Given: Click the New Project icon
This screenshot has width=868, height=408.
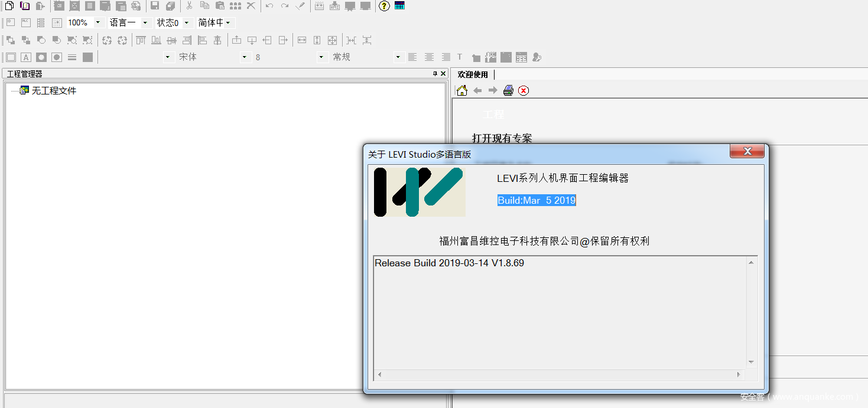Looking at the screenshot, I should click(9, 6).
